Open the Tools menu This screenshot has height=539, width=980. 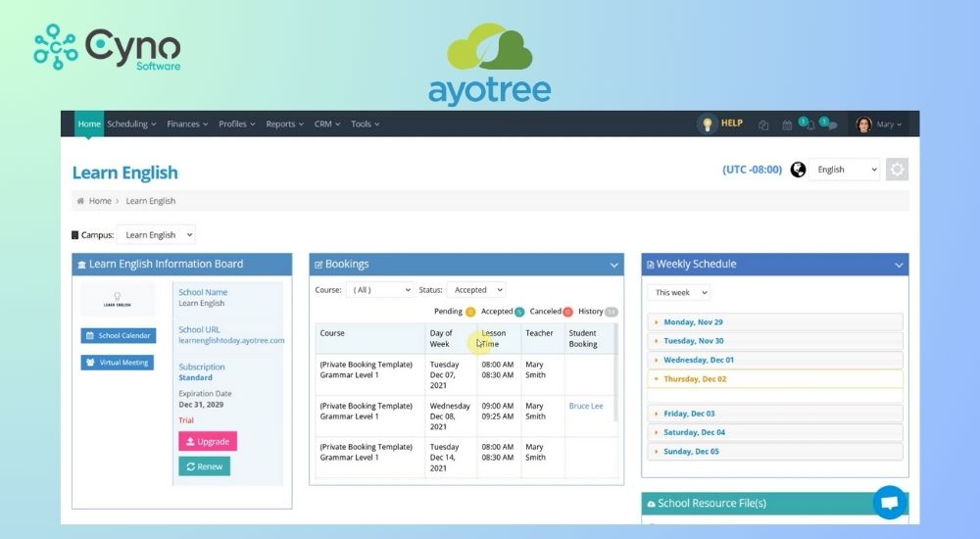click(x=365, y=123)
